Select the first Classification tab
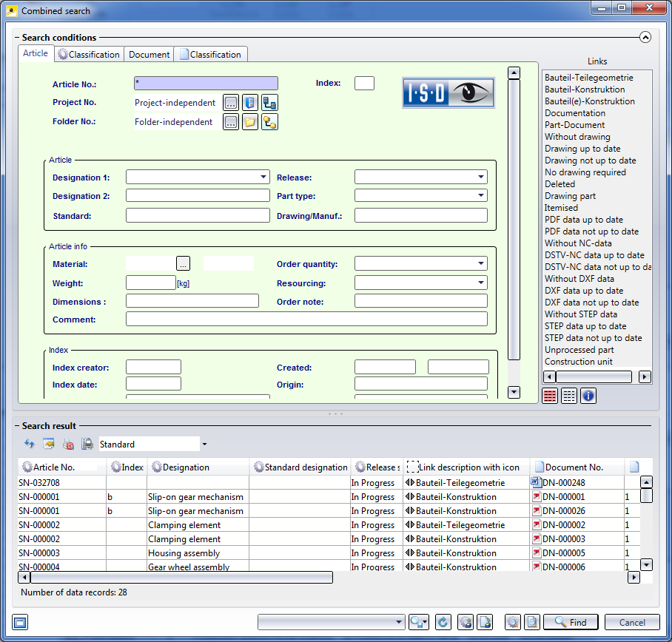 (89, 55)
